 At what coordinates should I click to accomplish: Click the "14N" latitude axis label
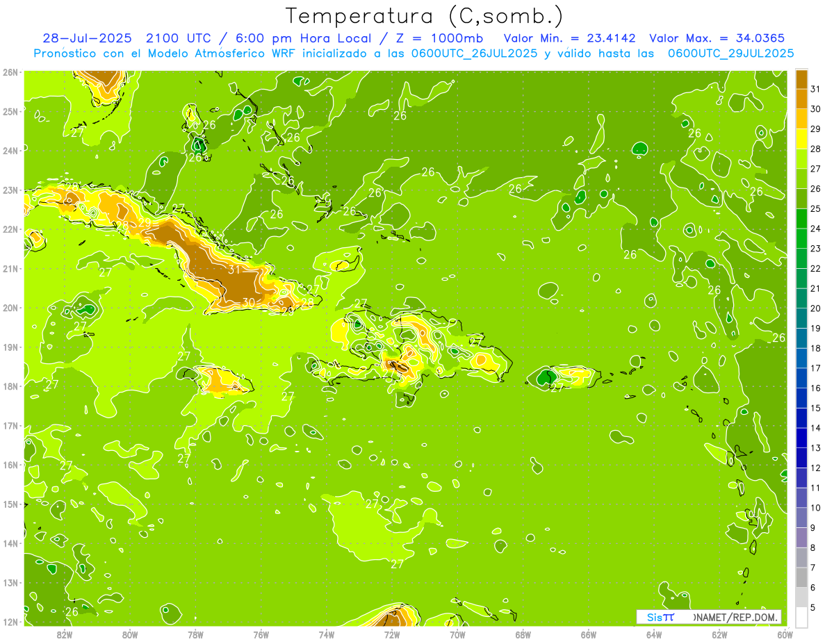tap(10, 543)
